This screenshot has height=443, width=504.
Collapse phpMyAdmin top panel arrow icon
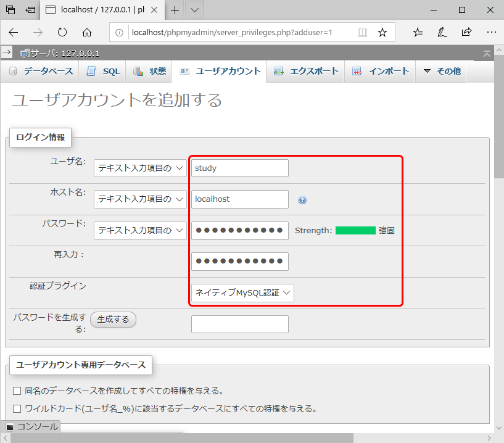(x=487, y=54)
